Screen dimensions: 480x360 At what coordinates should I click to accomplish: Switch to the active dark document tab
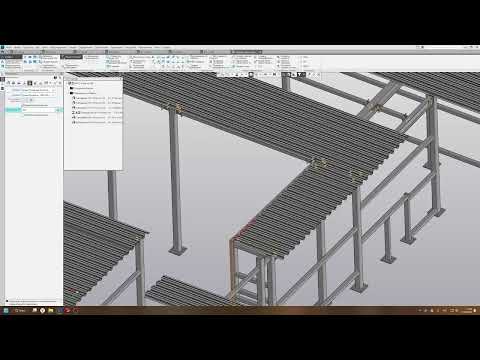click(x=246, y=52)
